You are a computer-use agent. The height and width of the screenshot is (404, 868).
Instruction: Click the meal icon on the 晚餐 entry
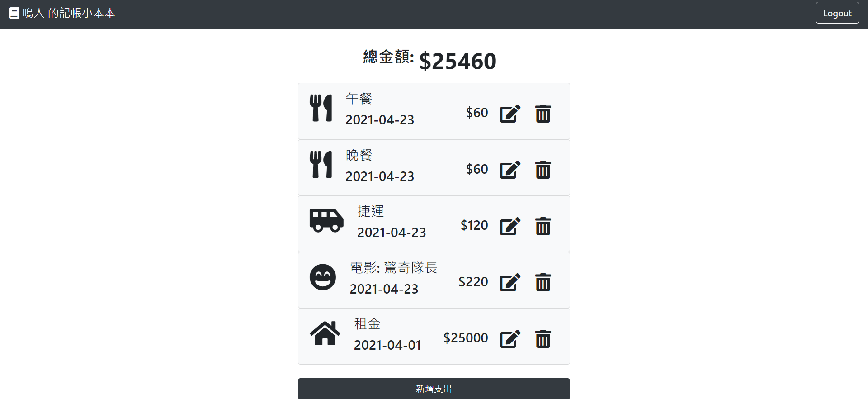(321, 165)
